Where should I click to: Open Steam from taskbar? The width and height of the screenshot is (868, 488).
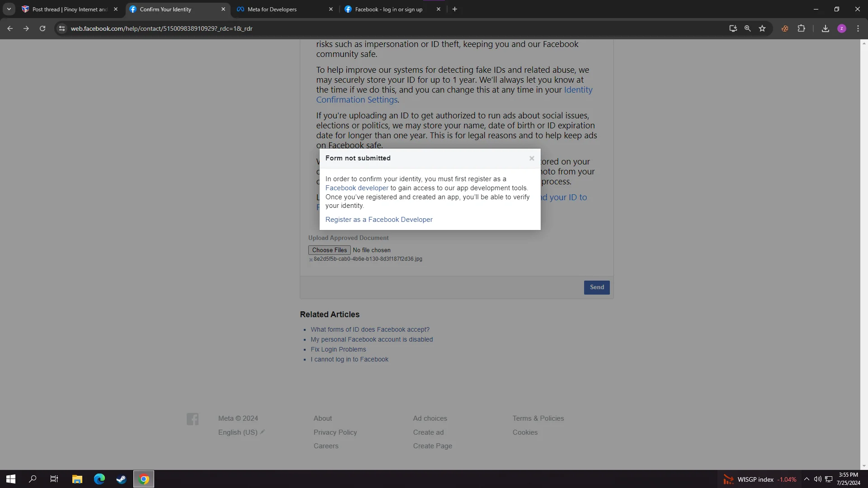121,479
